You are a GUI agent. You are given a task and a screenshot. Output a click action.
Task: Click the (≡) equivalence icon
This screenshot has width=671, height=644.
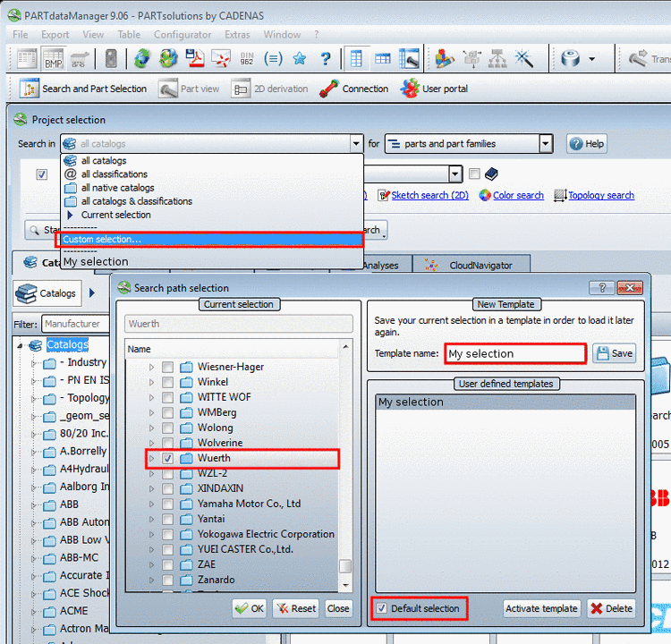tap(273, 59)
